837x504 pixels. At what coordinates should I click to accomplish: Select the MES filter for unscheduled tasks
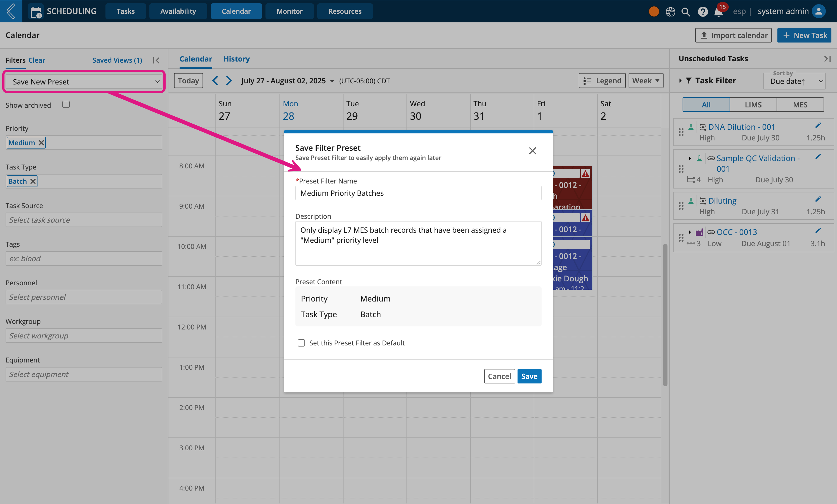(800, 105)
